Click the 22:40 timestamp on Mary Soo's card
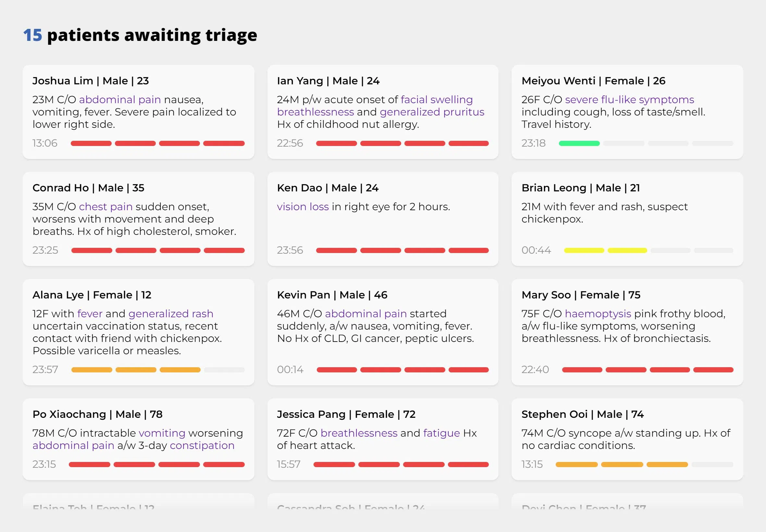Screen dimensions: 766x532 coord(535,370)
